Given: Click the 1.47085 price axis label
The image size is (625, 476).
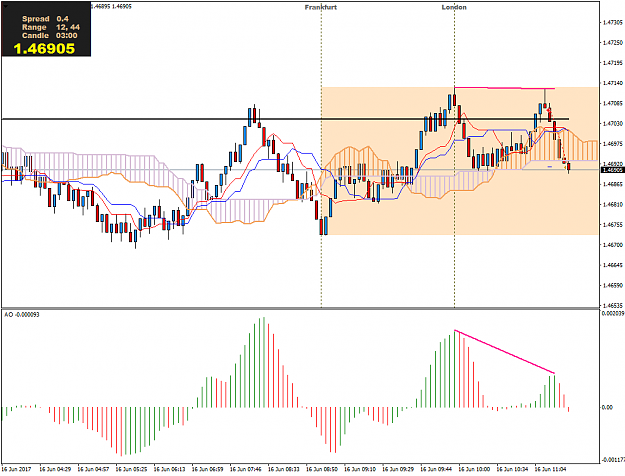Looking at the screenshot, I should 612,103.
